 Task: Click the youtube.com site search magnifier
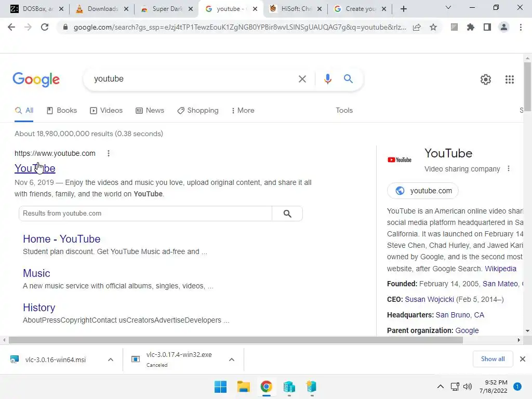(x=287, y=214)
